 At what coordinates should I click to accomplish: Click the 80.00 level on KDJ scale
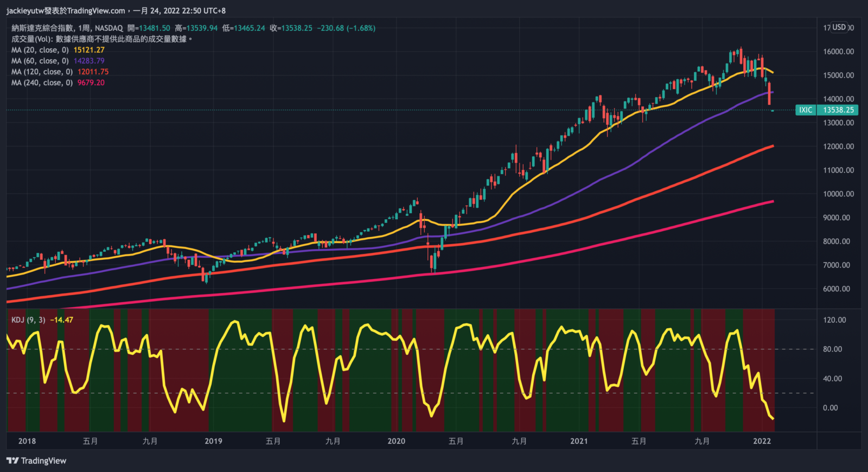click(832, 349)
